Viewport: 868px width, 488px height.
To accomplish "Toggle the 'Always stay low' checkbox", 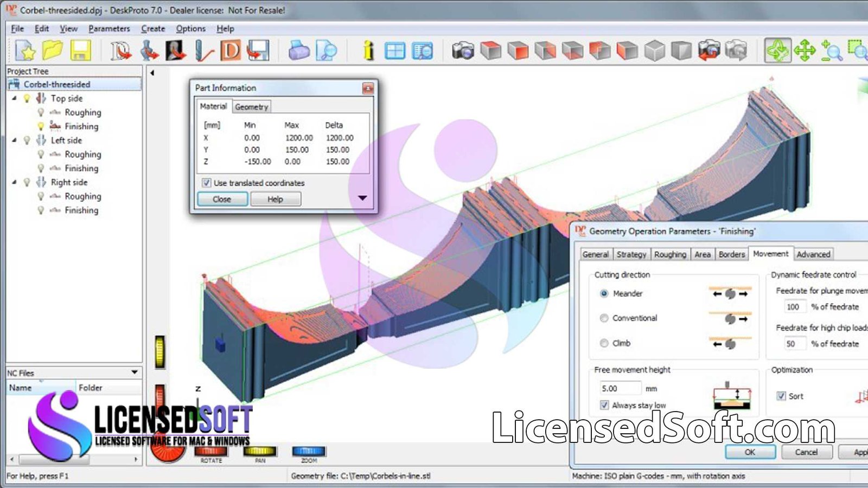I will 604,405.
